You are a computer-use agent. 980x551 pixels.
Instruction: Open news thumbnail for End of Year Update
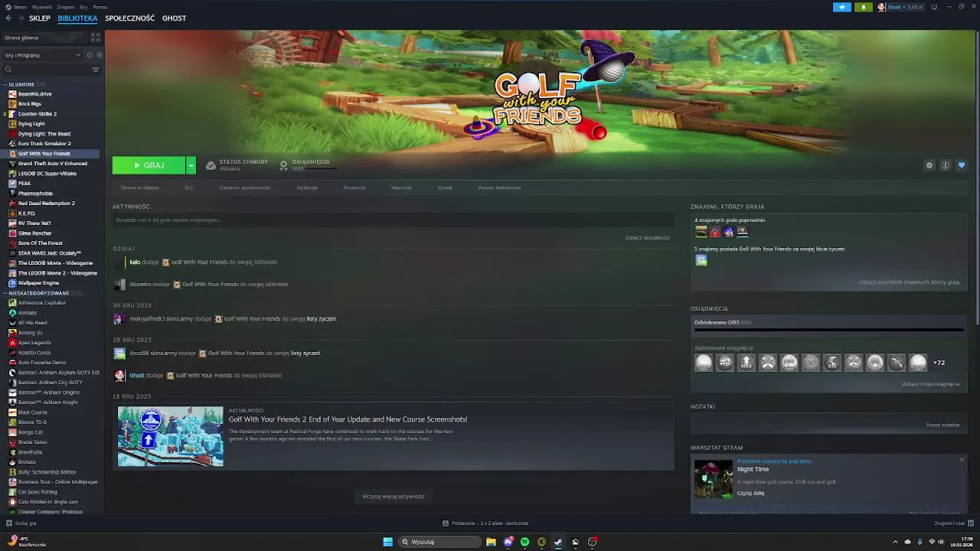170,436
